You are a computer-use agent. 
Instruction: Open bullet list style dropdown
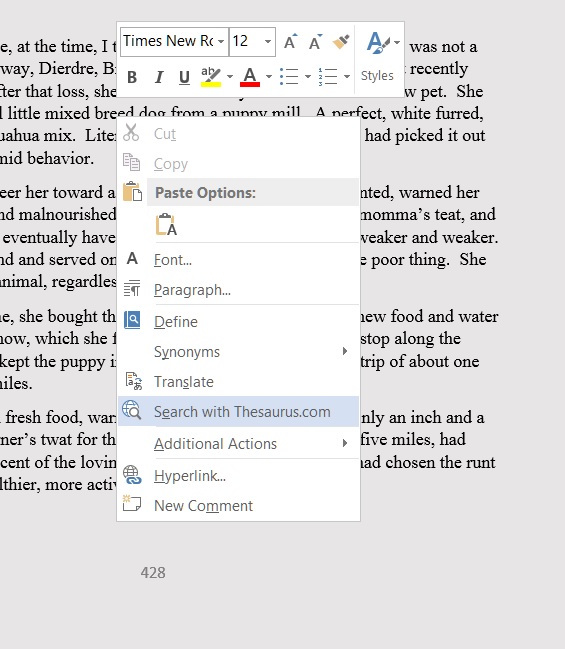tap(308, 77)
